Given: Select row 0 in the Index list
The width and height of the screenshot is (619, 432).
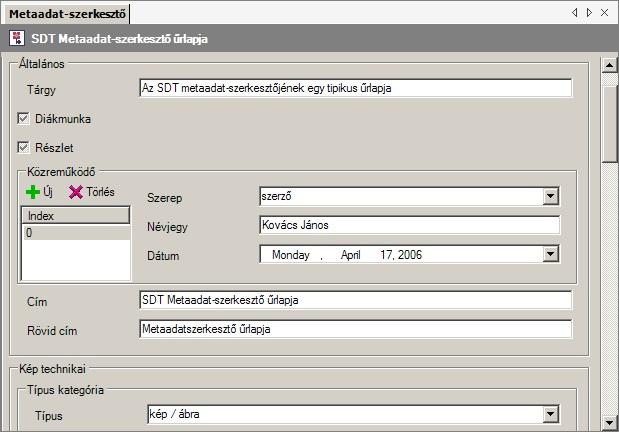Looking at the screenshot, I should pos(76,233).
